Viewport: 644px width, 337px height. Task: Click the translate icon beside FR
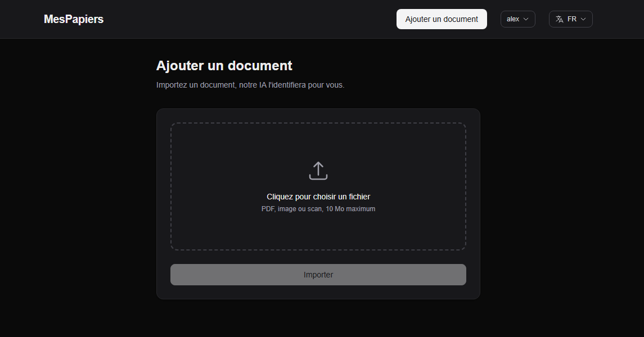pyautogui.click(x=560, y=19)
